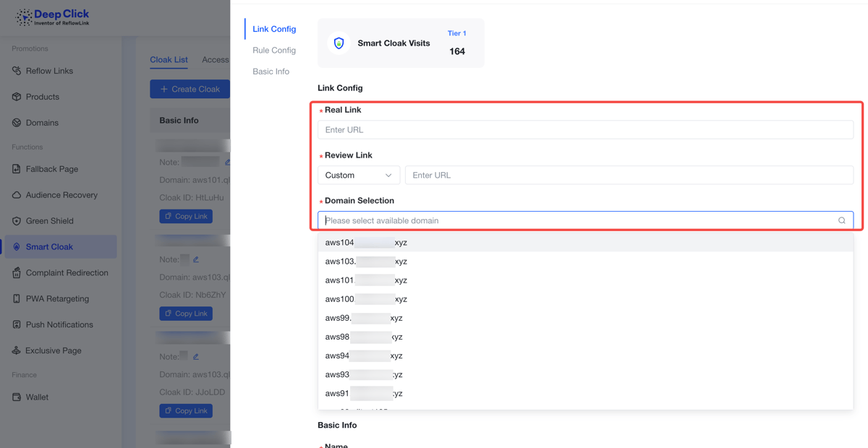Click edit pencil beside Cloak ID Nb6ZhY note
The width and height of the screenshot is (868, 448).
tap(196, 259)
